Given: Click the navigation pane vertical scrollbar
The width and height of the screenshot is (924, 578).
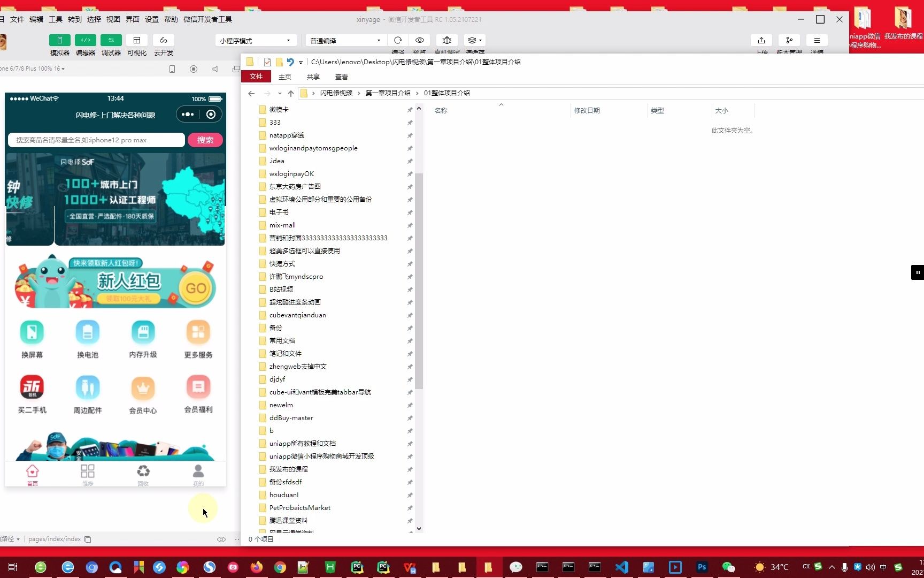Looking at the screenshot, I should click(419, 280).
